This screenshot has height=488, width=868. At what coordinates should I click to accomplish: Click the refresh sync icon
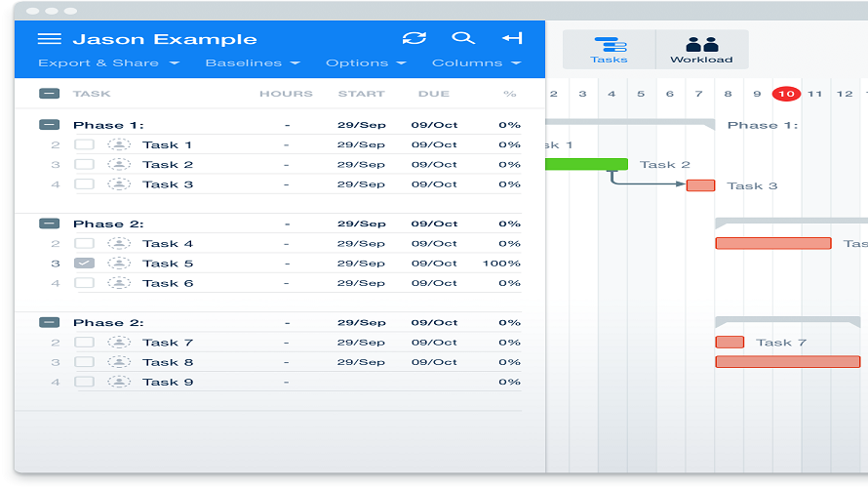coord(414,38)
